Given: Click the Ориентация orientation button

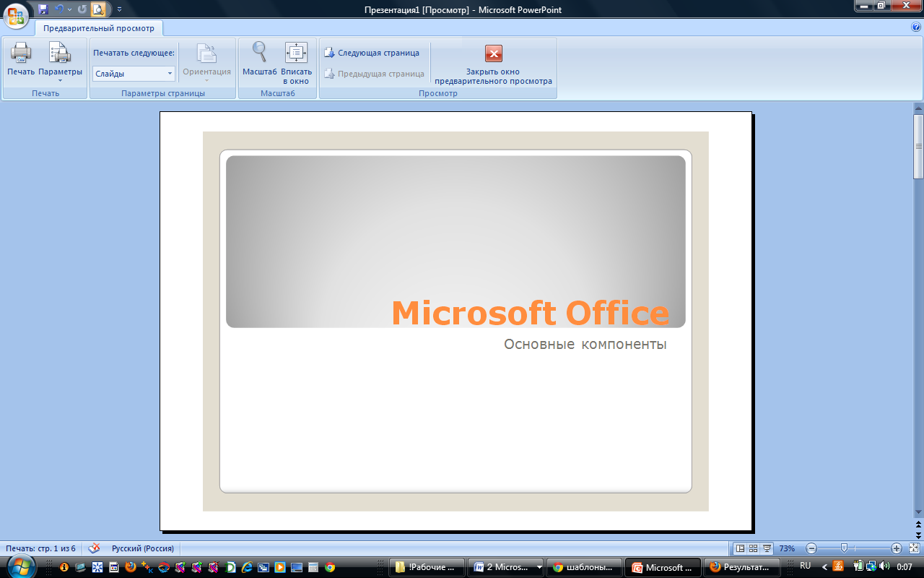Looking at the screenshot, I should 206,62.
